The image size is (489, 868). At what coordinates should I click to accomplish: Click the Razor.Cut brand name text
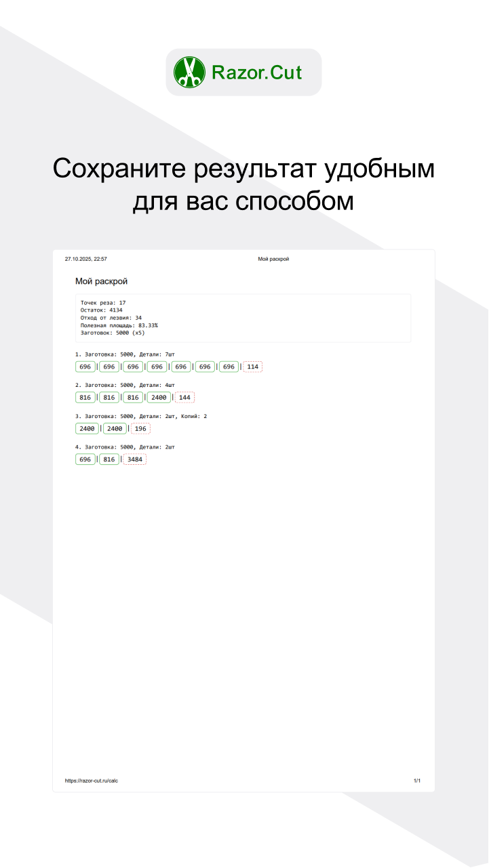click(257, 73)
